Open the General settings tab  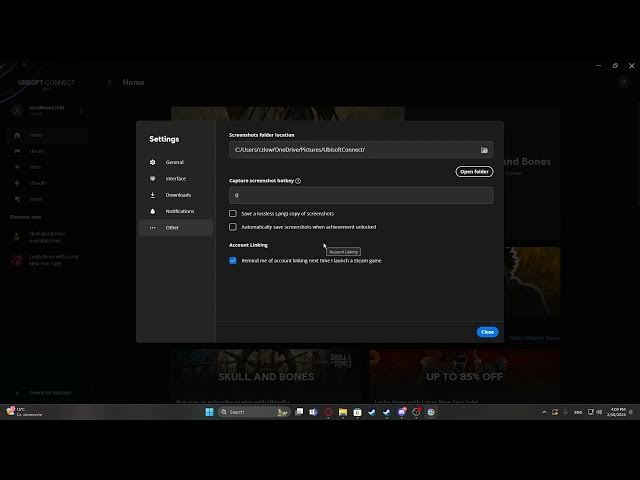[x=176, y=162]
